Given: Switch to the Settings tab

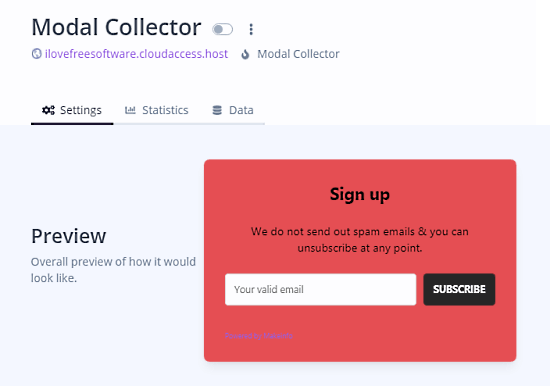Looking at the screenshot, I should coord(72,110).
